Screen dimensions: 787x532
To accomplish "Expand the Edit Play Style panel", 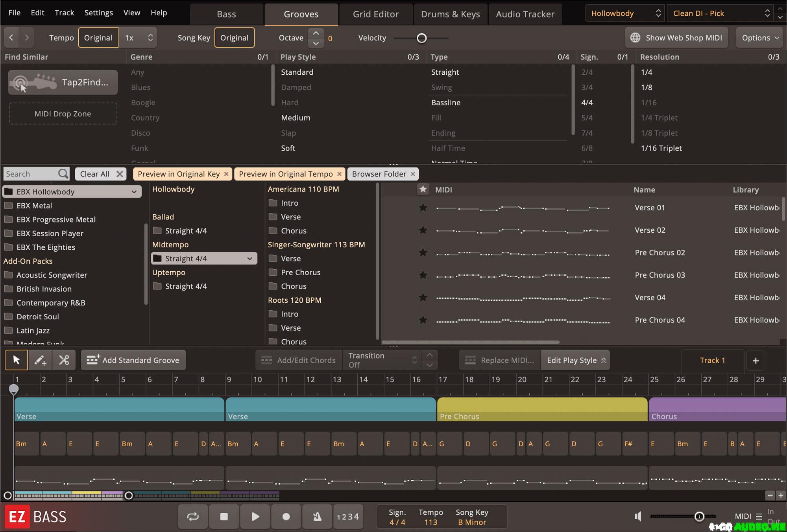I will coord(576,360).
